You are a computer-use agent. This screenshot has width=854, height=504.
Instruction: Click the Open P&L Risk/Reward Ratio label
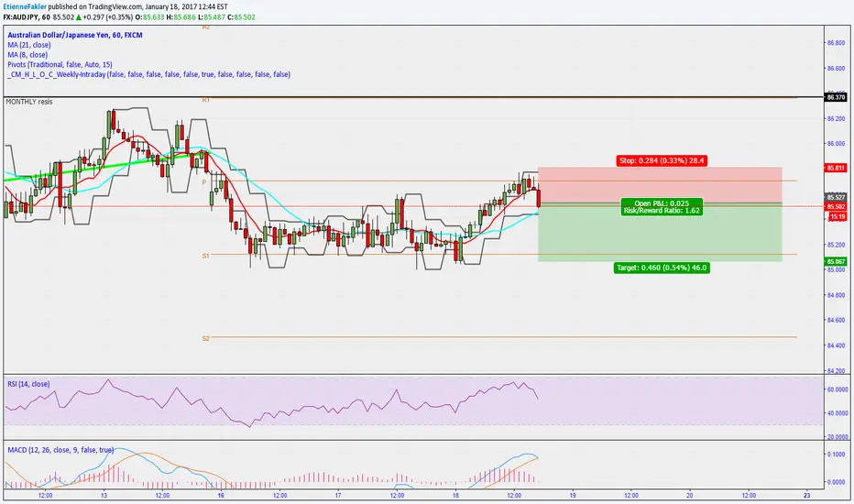point(662,207)
